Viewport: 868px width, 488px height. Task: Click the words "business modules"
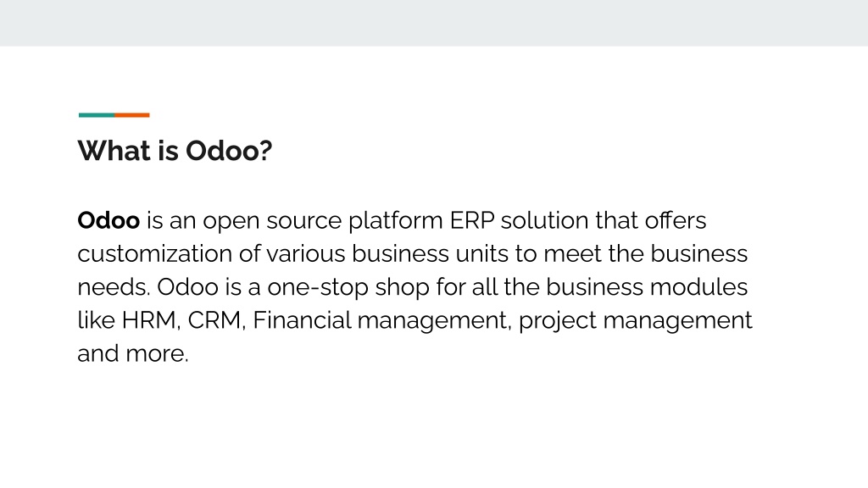point(647,287)
